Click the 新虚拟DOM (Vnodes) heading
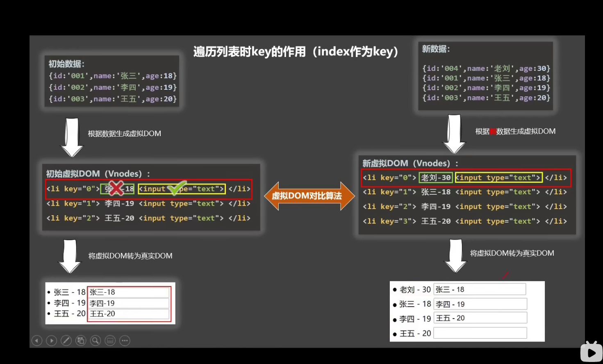 pyautogui.click(x=410, y=163)
